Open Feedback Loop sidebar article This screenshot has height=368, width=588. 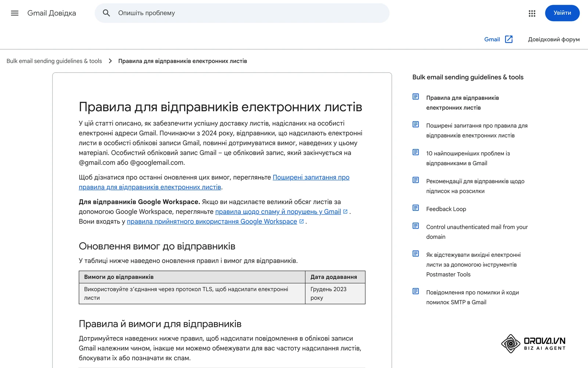tap(446, 209)
